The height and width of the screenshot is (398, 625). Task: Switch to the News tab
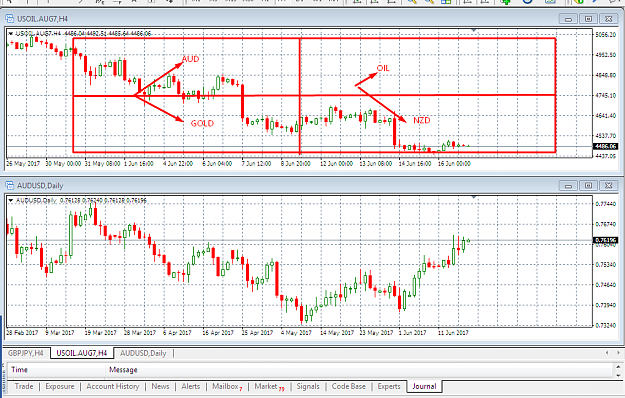(160, 386)
